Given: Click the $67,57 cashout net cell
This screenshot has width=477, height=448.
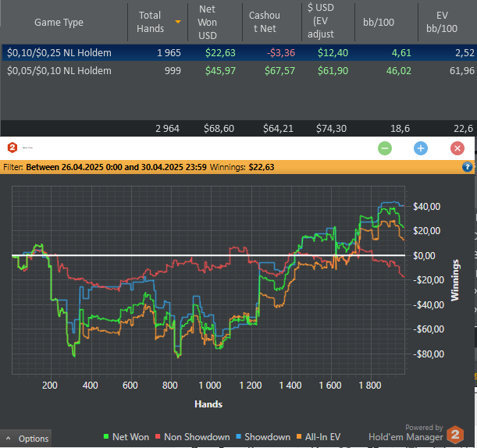Looking at the screenshot, I should [x=279, y=71].
